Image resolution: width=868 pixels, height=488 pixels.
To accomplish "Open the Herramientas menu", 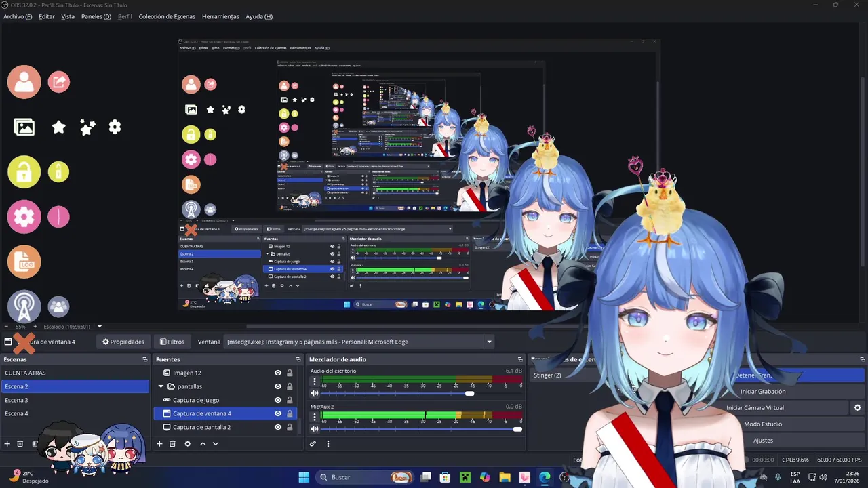I will [x=220, y=16].
